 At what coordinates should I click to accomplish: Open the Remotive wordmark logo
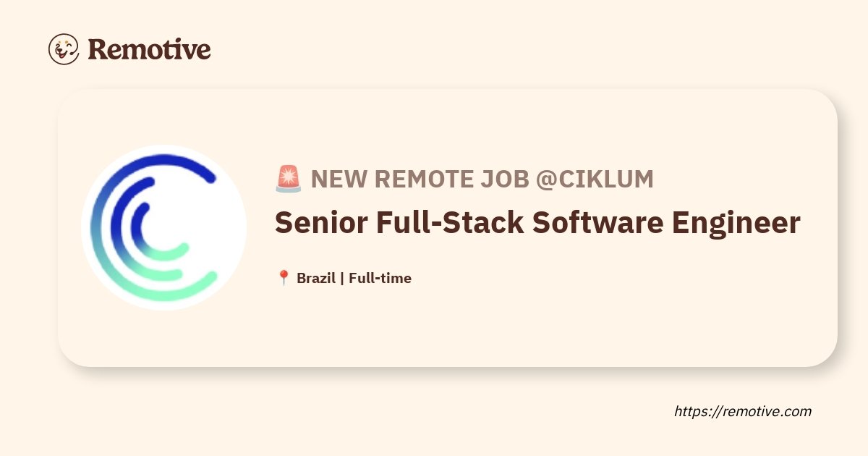click(x=149, y=49)
